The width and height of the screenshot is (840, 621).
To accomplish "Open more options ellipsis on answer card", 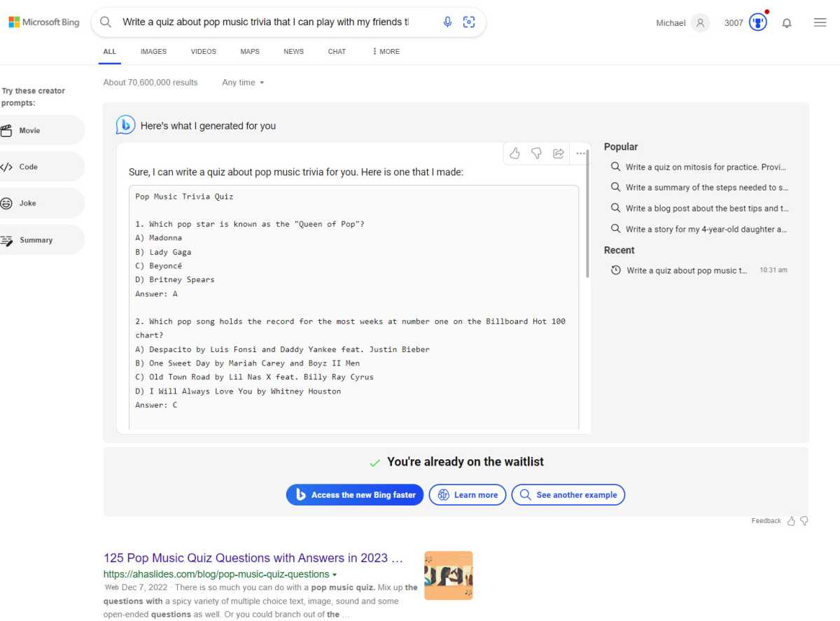I will [x=580, y=153].
